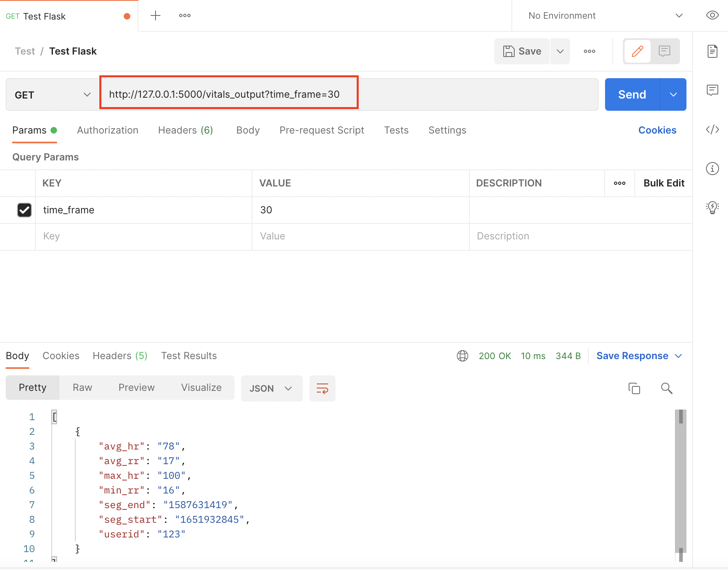Open request more actions three-dot menu
Viewport: 728px width, 570px height.
pos(590,51)
